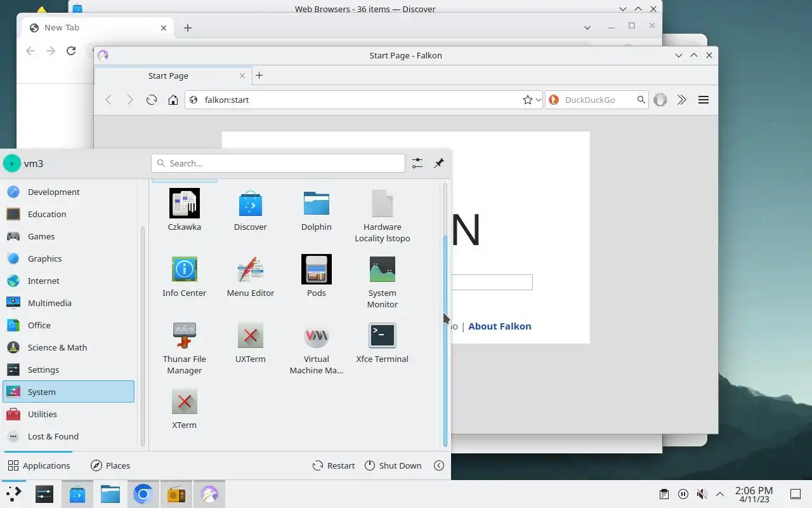This screenshot has height=508, width=812.
Task: Select Games category
Action: tap(69, 236)
